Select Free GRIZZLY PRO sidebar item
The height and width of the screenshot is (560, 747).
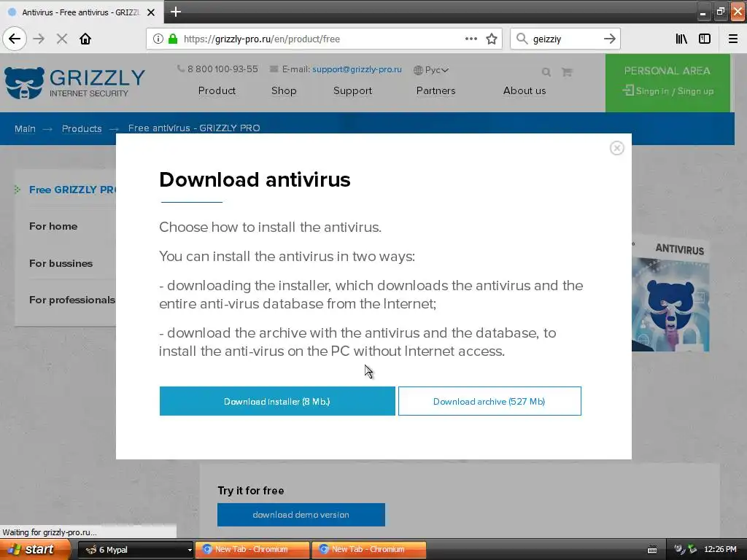[71, 190]
